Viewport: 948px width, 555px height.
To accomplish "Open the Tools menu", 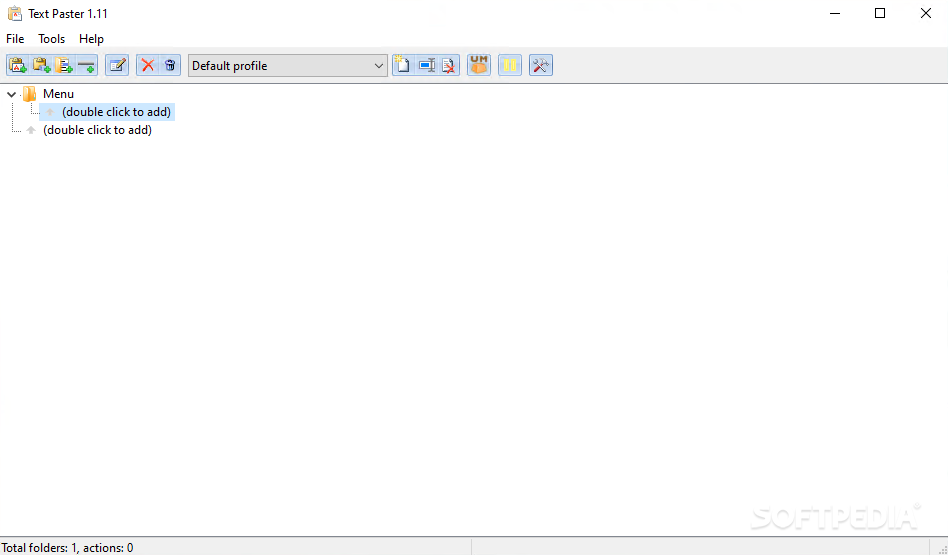I will (51, 39).
